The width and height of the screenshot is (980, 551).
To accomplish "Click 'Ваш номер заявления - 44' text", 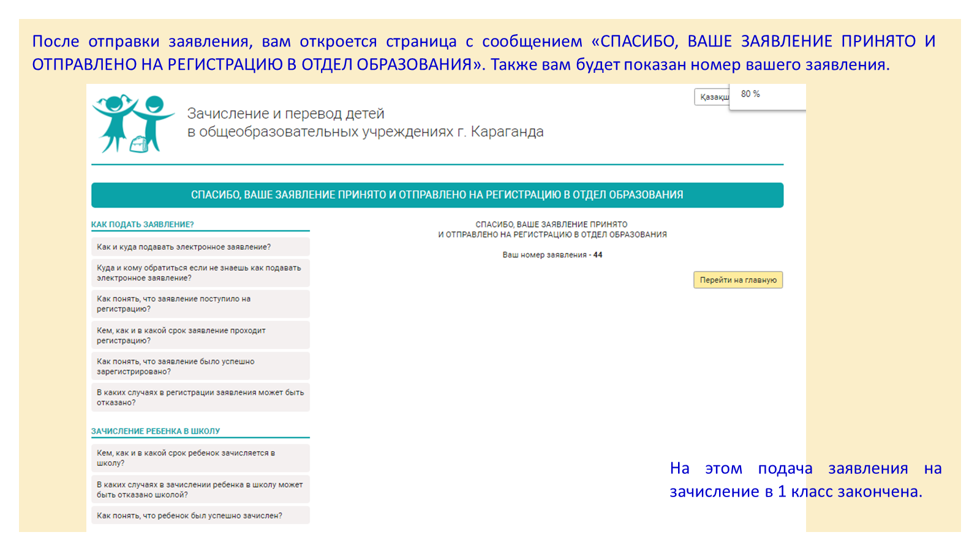I will [552, 255].
